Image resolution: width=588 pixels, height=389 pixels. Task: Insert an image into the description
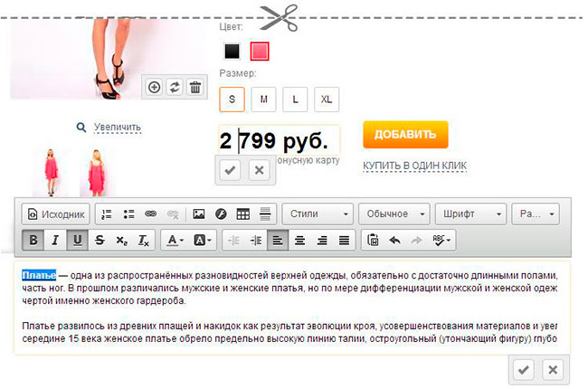(x=199, y=214)
